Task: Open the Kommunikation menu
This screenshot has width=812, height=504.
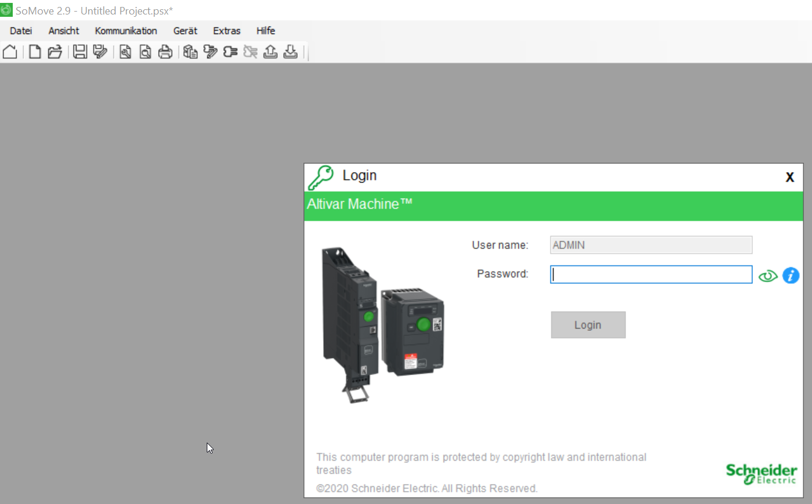Action: click(x=126, y=31)
